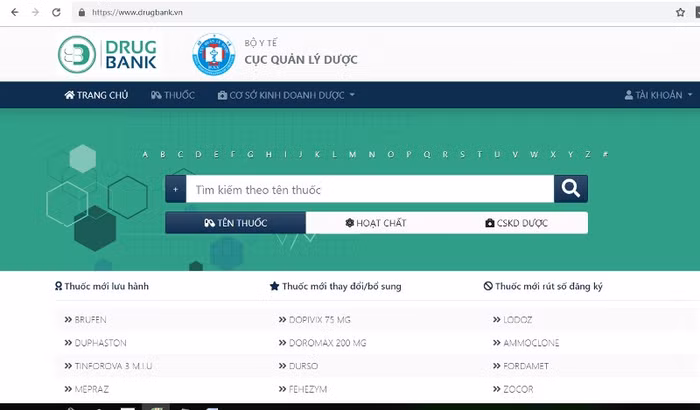Filter drugs by letter D

198,155
